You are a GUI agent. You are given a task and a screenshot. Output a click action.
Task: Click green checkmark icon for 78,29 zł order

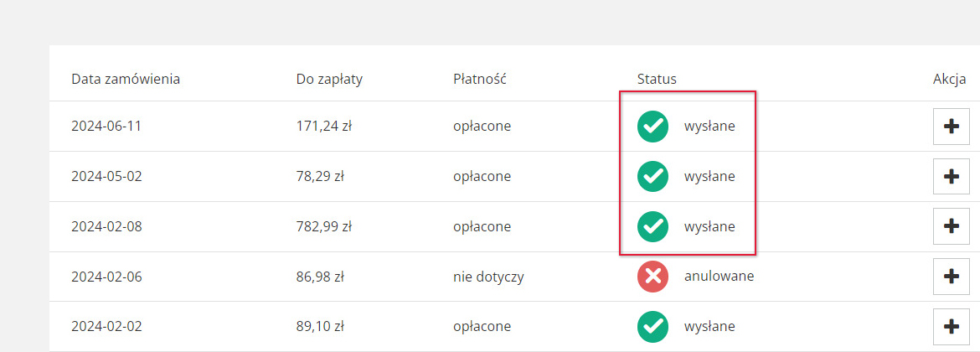pos(652,176)
